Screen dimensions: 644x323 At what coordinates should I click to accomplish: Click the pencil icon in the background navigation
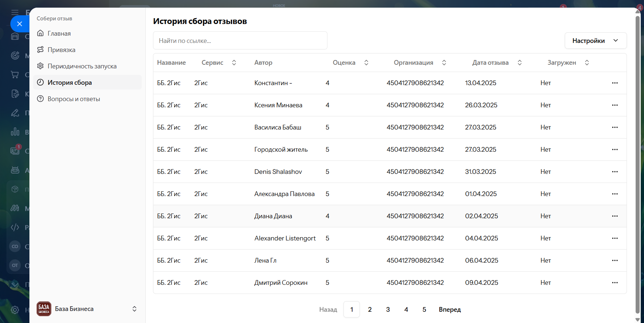15,113
